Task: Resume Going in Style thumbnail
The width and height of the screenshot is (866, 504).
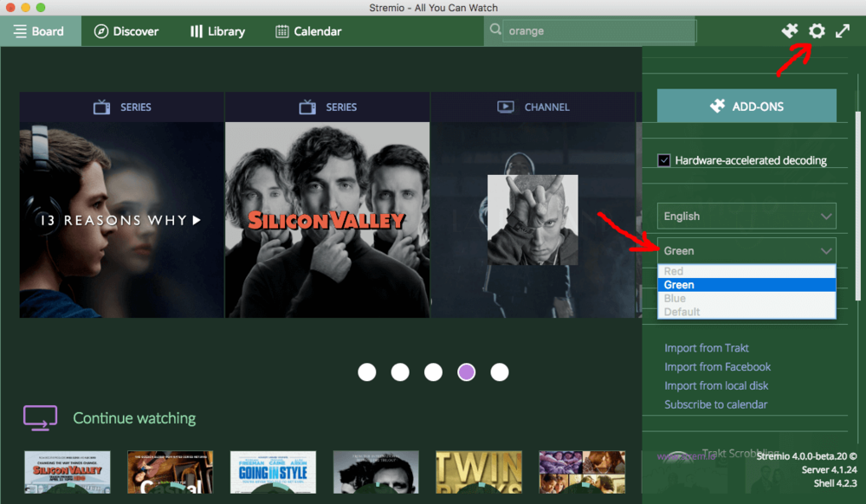Action: point(273,472)
